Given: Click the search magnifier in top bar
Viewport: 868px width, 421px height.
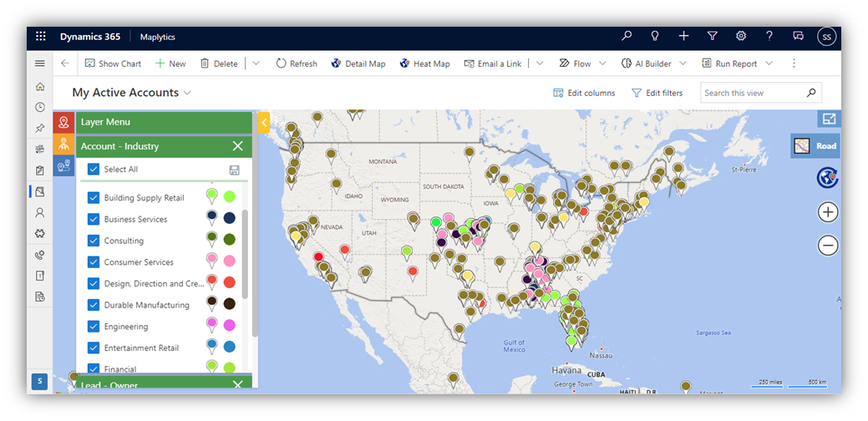Looking at the screenshot, I should (x=626, y=36).
